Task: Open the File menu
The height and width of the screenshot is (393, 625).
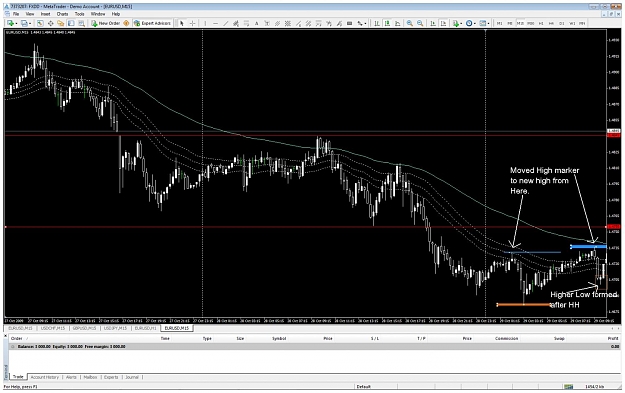Action: pos(16,14)
